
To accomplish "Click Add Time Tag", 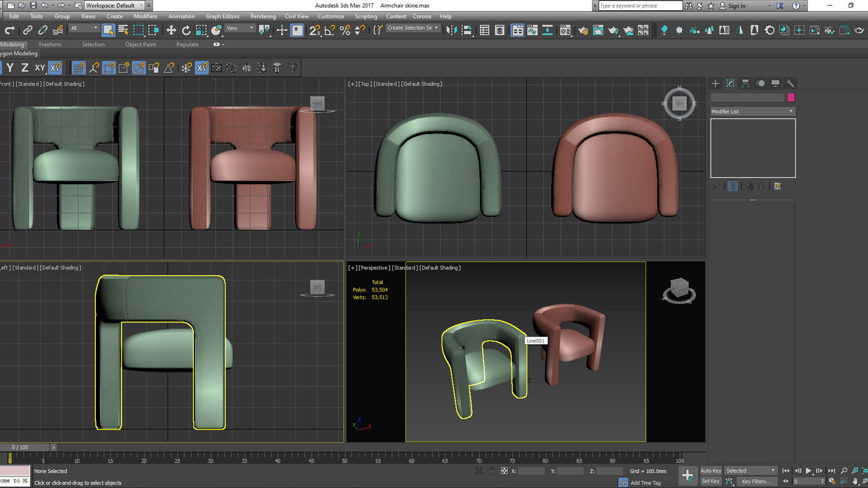I will pos(645,483).
